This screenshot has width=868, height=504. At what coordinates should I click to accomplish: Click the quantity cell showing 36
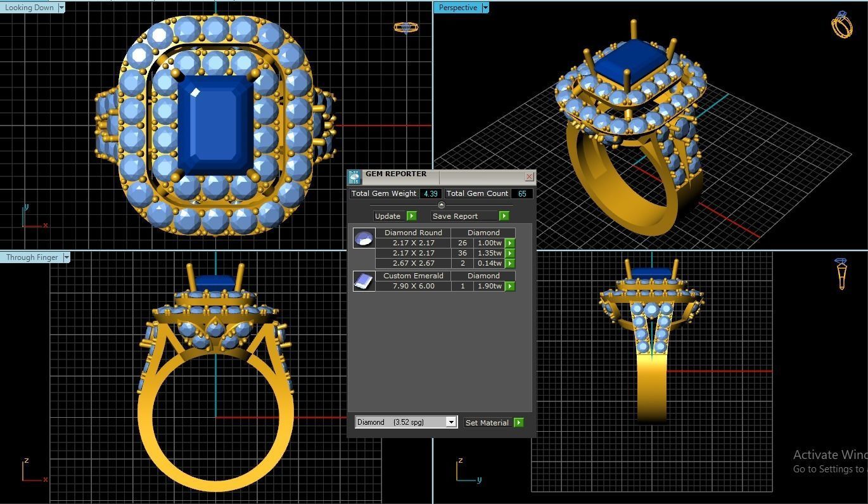(462, 253)
